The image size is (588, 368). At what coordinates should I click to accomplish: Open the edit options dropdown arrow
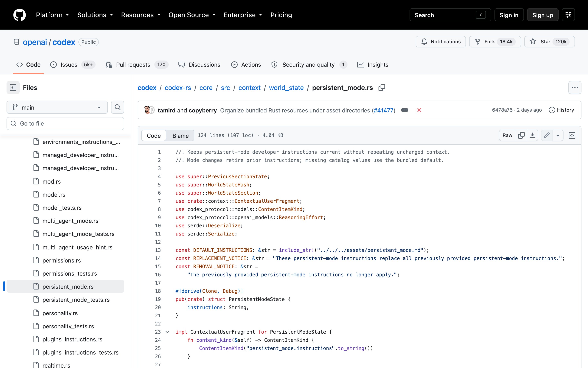coord(558,135)
